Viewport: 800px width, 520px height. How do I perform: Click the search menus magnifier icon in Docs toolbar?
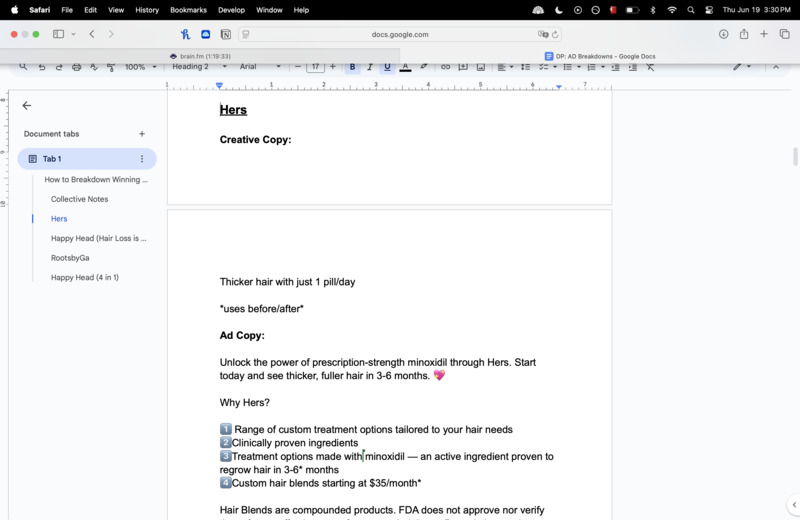23,67
